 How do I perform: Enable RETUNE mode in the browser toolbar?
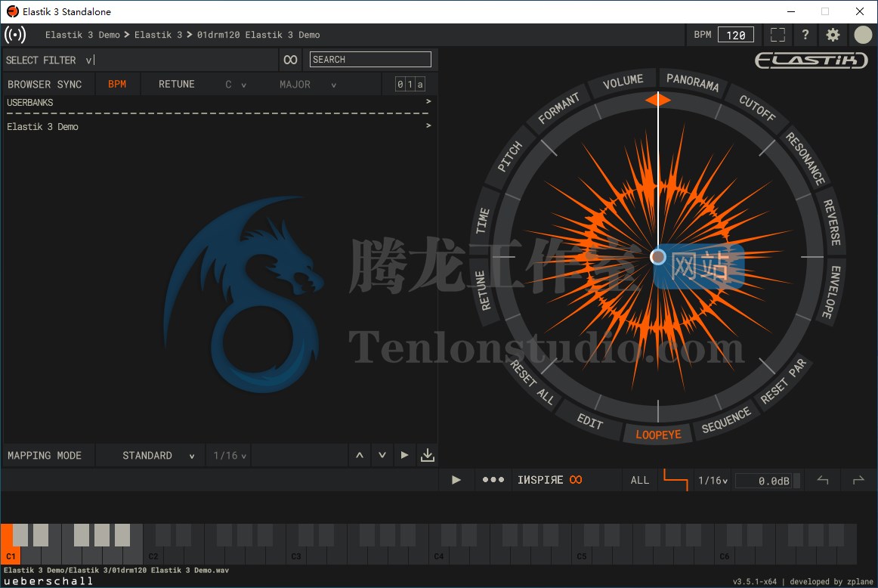[176, 84]
